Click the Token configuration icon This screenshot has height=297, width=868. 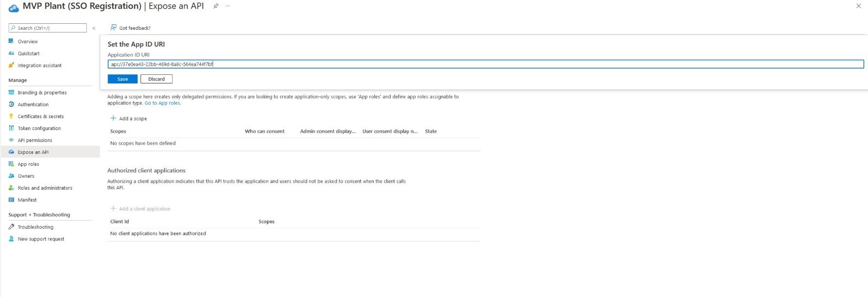click(11, 128)
